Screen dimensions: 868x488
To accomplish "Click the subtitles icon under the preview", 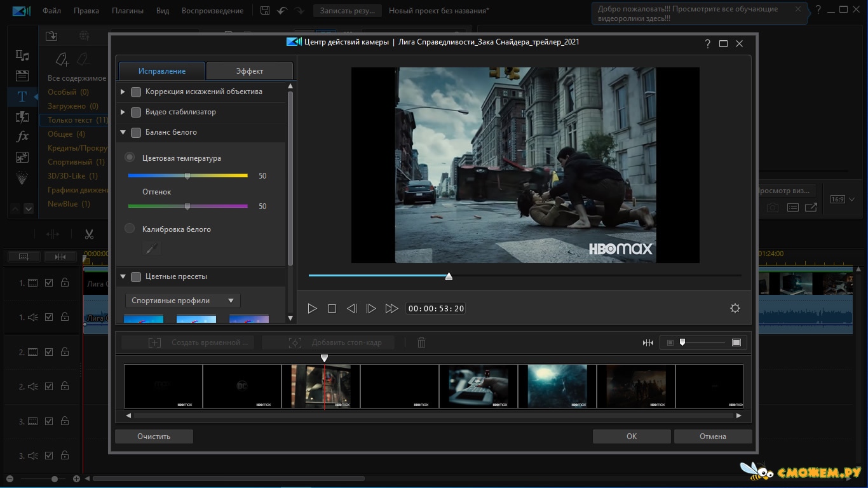I will pyautogui.click(x=792, y=207).
